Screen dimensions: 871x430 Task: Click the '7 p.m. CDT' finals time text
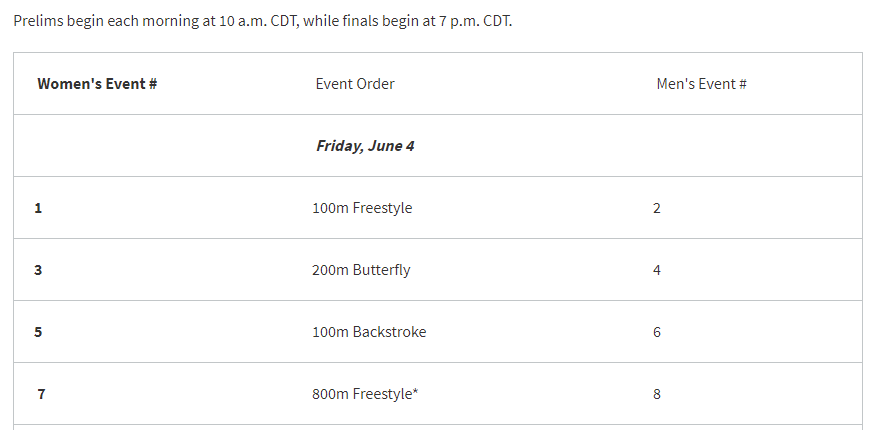coord(475,21)
